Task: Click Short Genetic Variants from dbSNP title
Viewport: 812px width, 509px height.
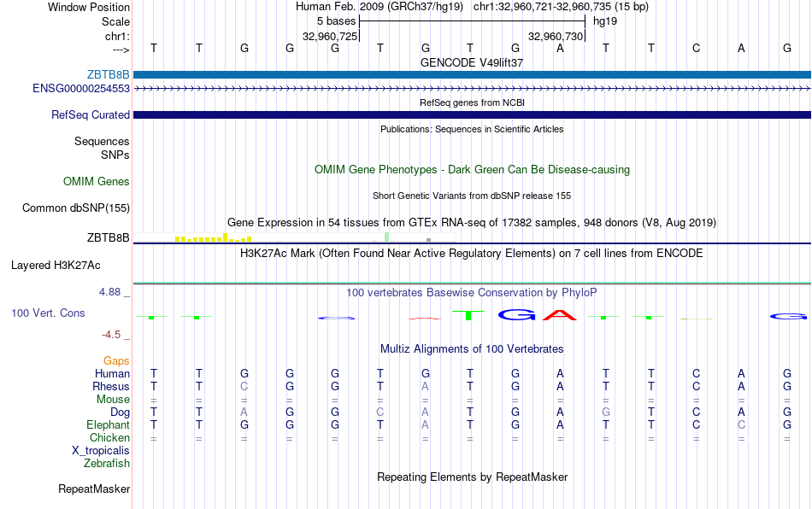Action: (x=472, y=196)
